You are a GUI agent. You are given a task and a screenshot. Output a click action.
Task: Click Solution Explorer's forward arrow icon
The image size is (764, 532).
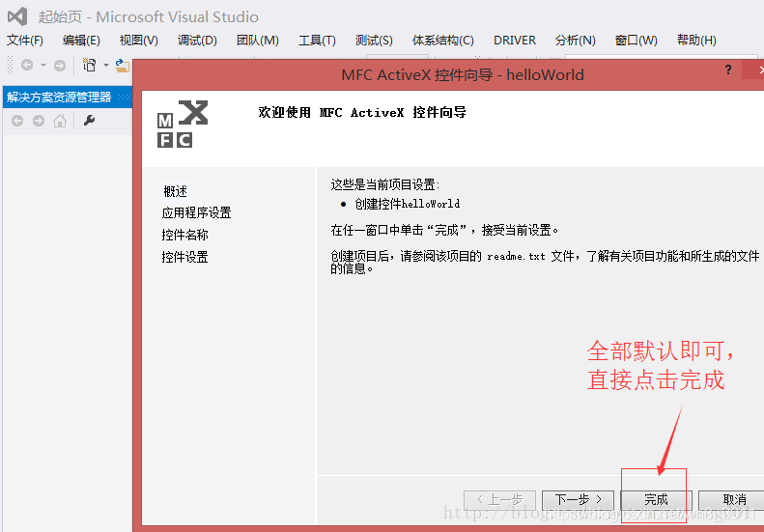[39, 121]
